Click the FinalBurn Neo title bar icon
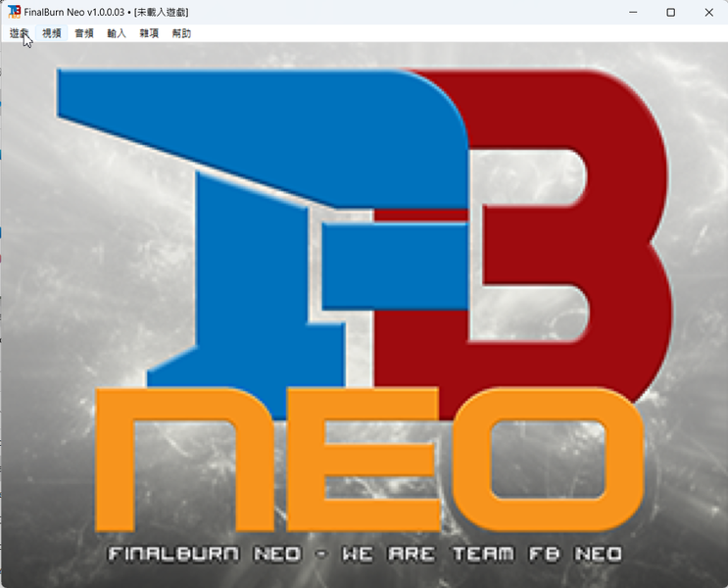This screenshot has height=588, width=728. click(15, 12)
